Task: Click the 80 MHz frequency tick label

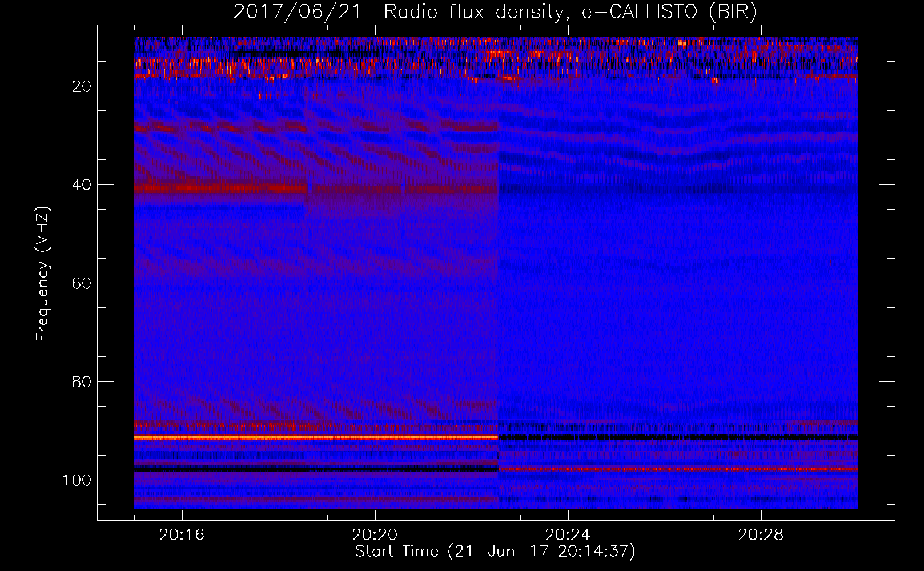Action: tap(82, 382)
